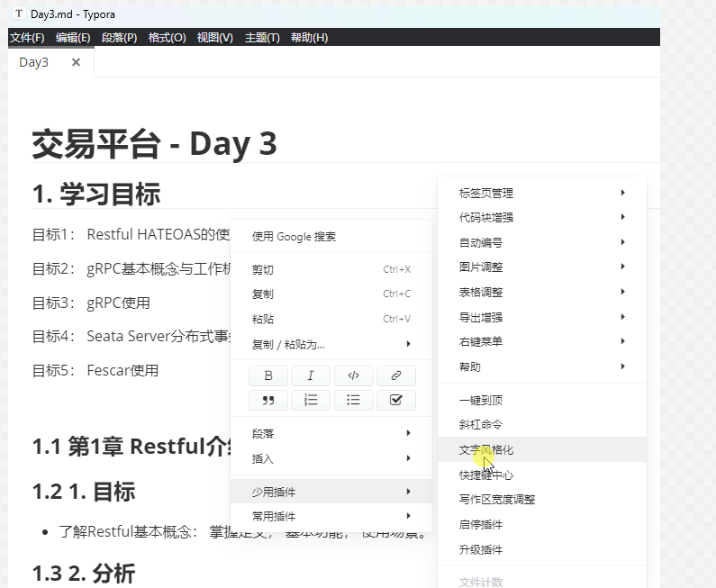The height and width of the screenshot is (588, 716).
Task: Select 斜杠命令 plugin entry
Action: 542,424
